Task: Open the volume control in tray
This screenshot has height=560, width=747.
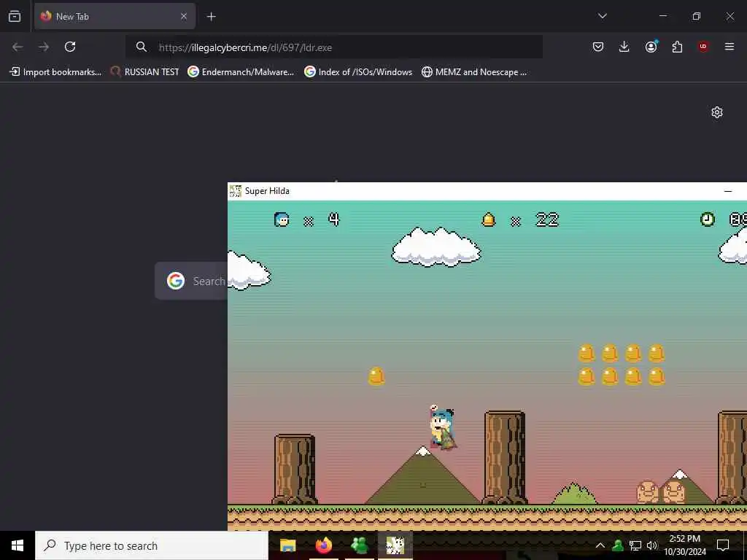Action: (x=652, y=545)
